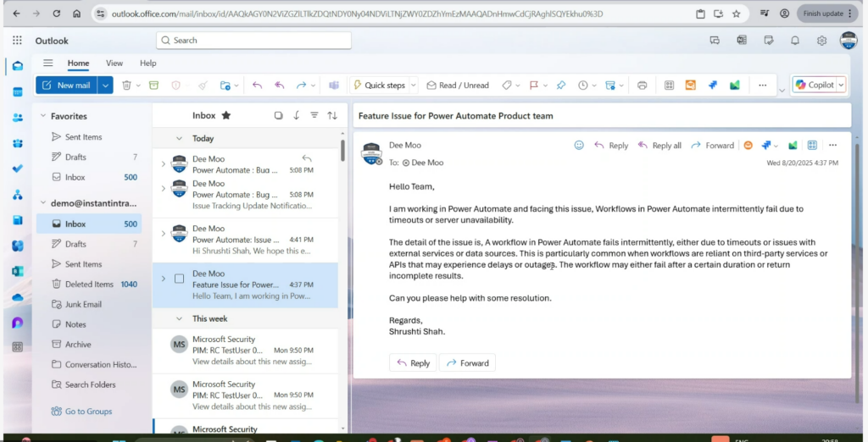
Task: Print the email via the printer icon
Action: [643, 86]
